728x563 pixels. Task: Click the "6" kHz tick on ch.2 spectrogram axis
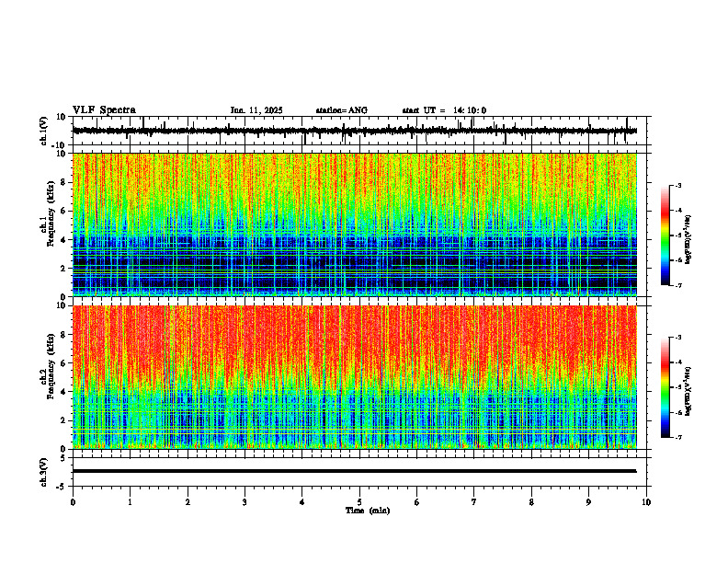click(64, 363)
